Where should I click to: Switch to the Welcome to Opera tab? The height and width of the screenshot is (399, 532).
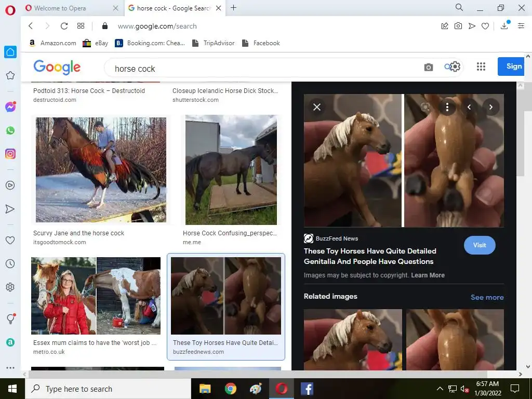coord(68,8)
